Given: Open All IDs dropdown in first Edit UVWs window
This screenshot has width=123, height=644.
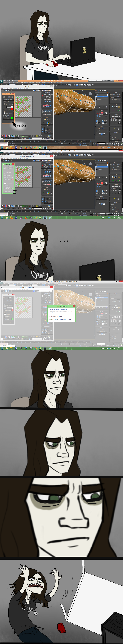Looking at the screenshot, I should pyautogui.click(x=37, y=138).
